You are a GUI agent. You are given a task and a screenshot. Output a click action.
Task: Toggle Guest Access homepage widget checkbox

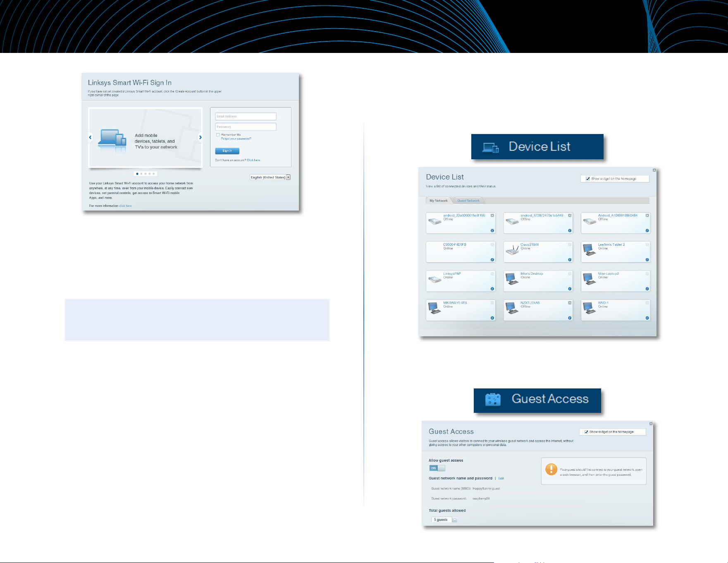coord(586,432)
